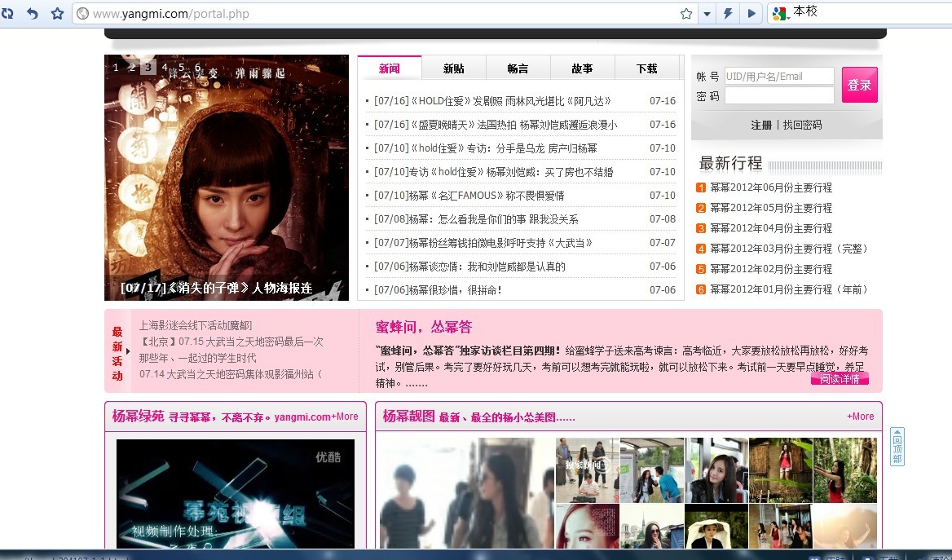Viewport: 952px width, 560px height.
Task: Switch to the 下载 tab
Action: (648, 68)
